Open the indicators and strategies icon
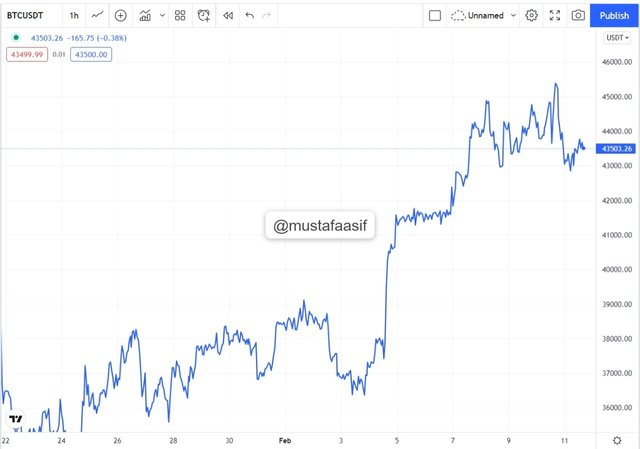This screenshot has width=640, height=449. tap(145, 16)
